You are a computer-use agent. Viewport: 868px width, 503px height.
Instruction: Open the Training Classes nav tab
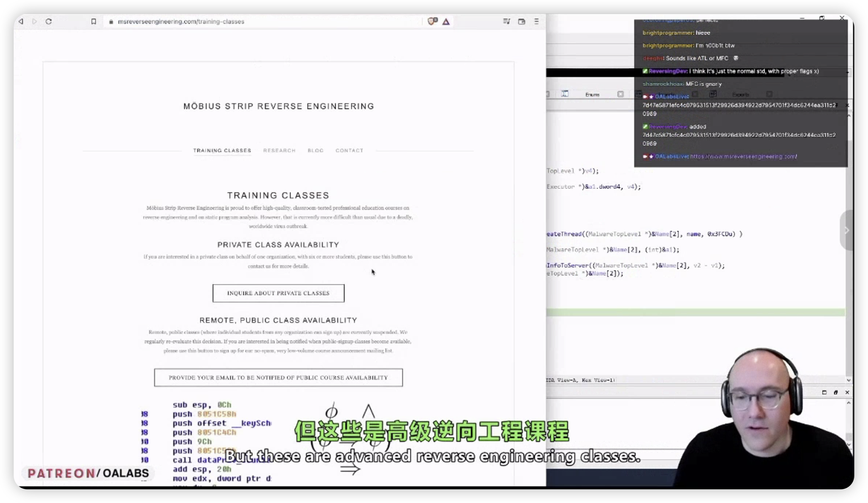coord(222,150)
